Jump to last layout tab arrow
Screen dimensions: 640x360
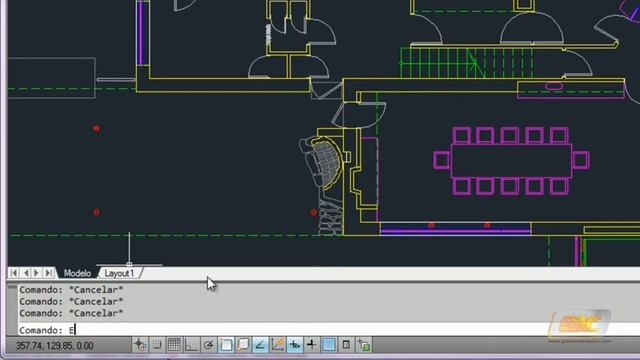coord(49,273)
